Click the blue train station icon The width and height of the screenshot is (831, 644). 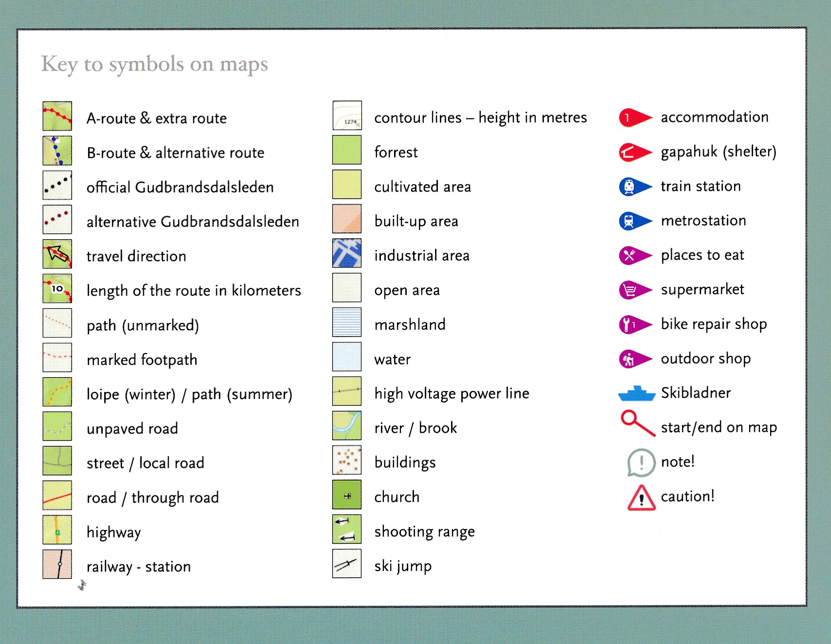click(634, 187)
